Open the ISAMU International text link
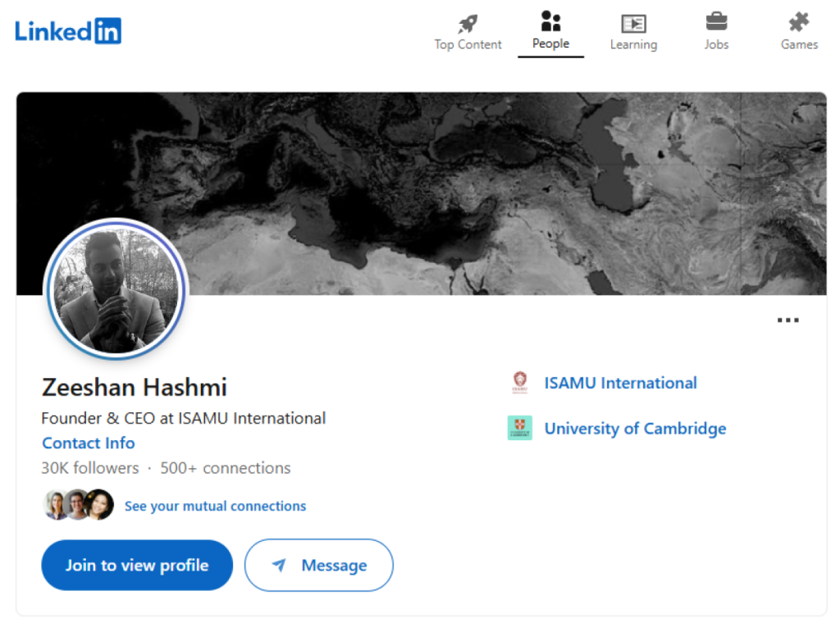840x632 pixels. pyautogui.click(x=620, y=383)
